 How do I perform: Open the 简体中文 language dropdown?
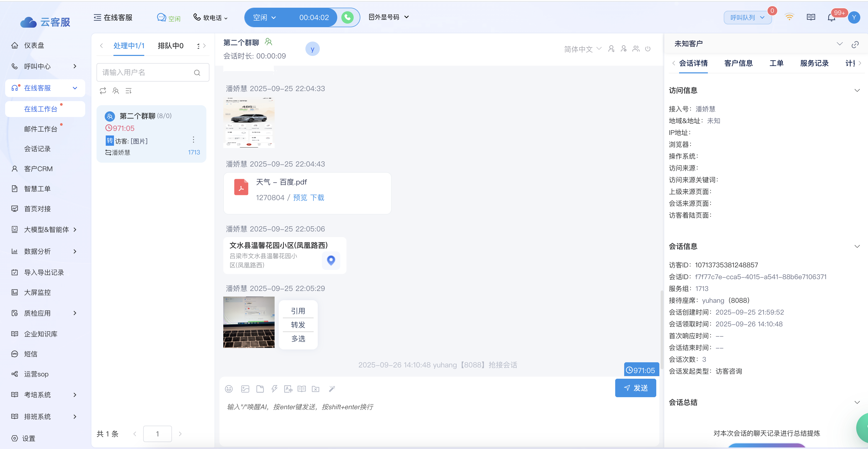coord(583,49)
